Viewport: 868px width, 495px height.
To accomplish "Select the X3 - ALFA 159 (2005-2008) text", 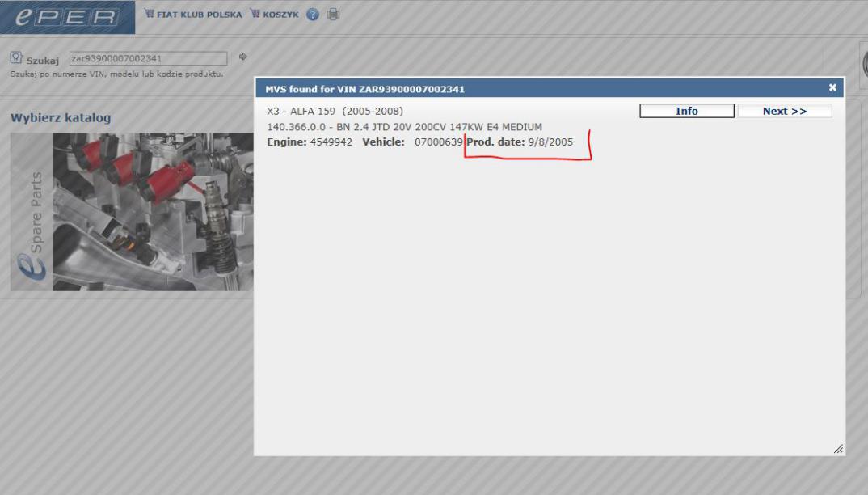I will tap(335, 111).
